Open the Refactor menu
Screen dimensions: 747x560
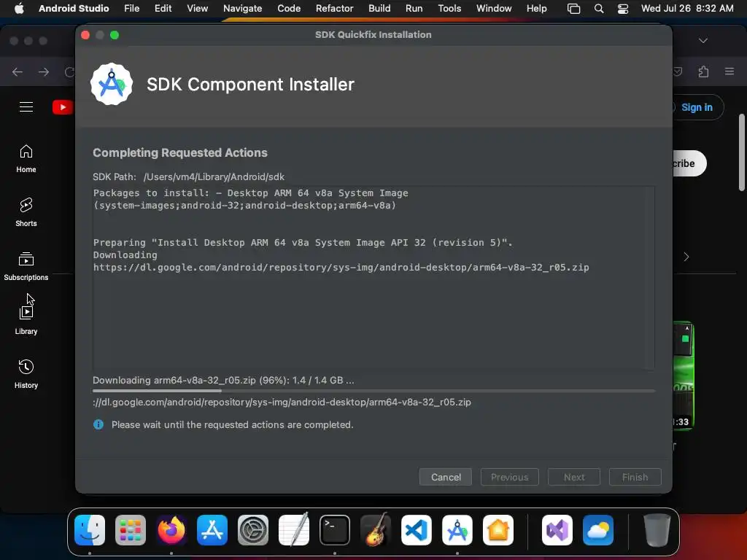coord(334,8)
